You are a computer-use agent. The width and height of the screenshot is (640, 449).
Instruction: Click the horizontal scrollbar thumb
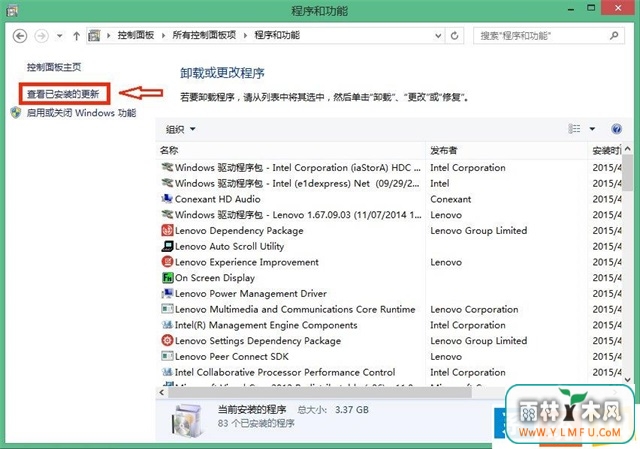[x=320, y=393]
